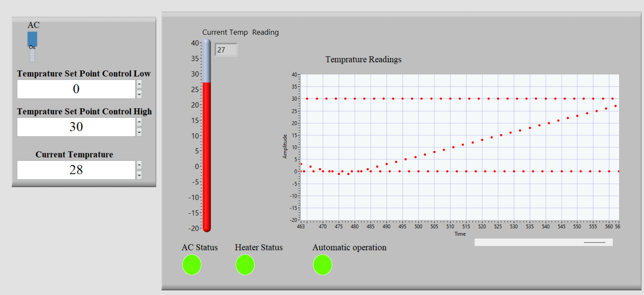644x295 pixels.
Task: Click the thermometer's red fill column
Action: point(207,155)
